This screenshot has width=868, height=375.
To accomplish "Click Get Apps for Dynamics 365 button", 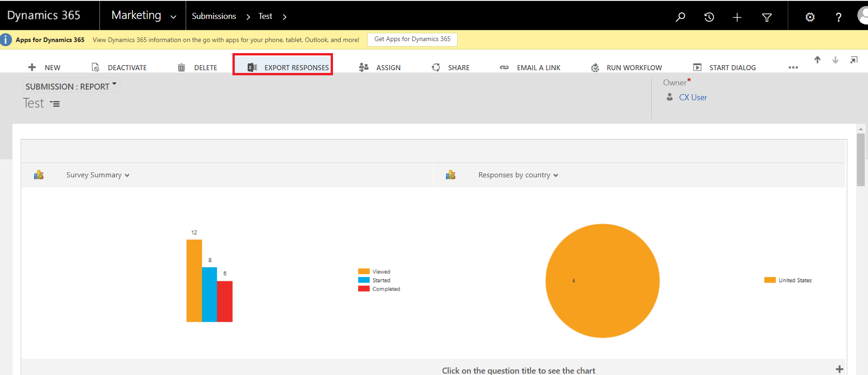I will click(412, 39).
